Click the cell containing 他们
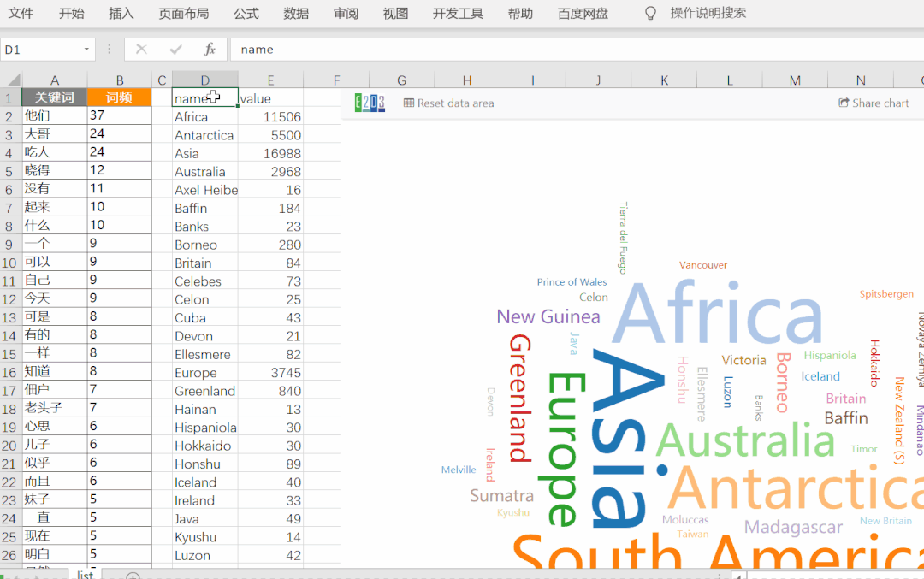 (x=54, y=115)
